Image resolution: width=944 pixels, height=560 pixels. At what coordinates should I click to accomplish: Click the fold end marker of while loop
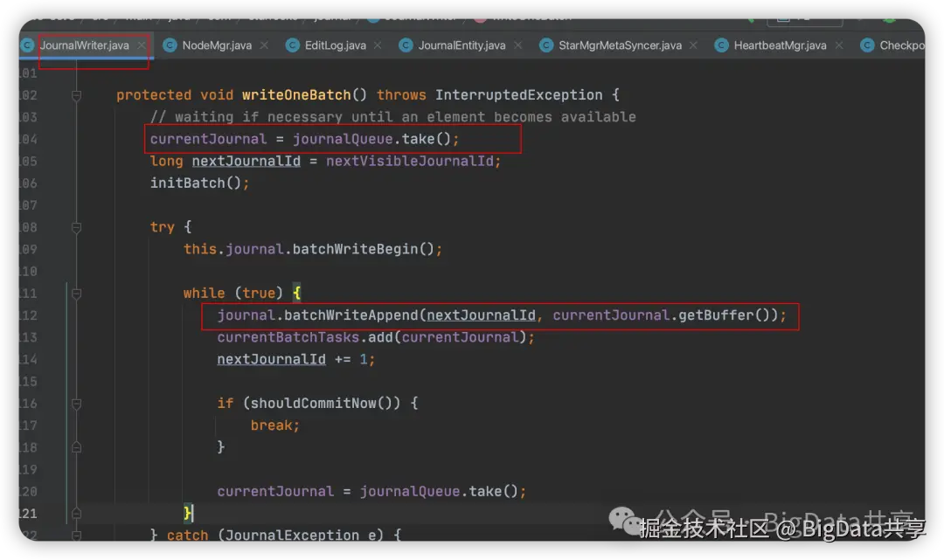[x=76, y=514]
